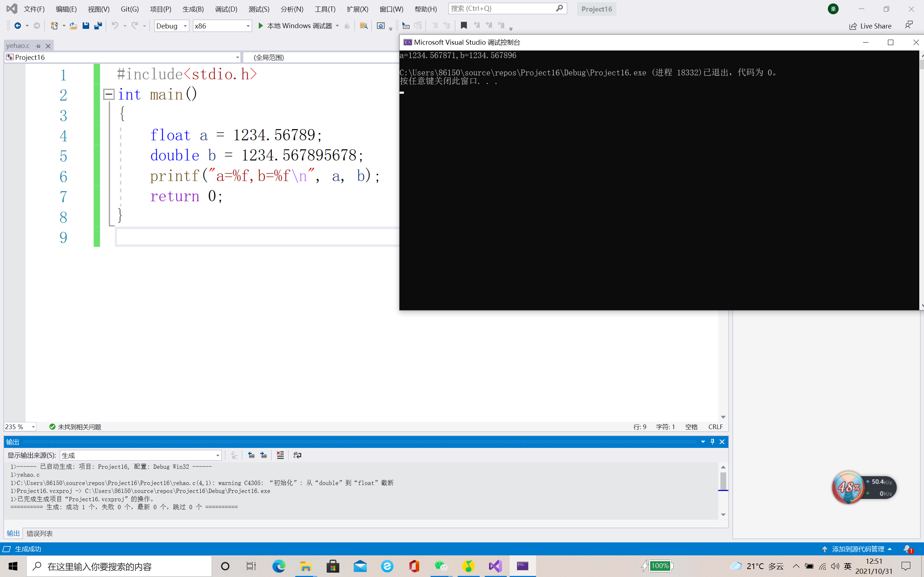924x577 pixels.
Task: Toggle word wrap in output pane
Action: [297, 455]
